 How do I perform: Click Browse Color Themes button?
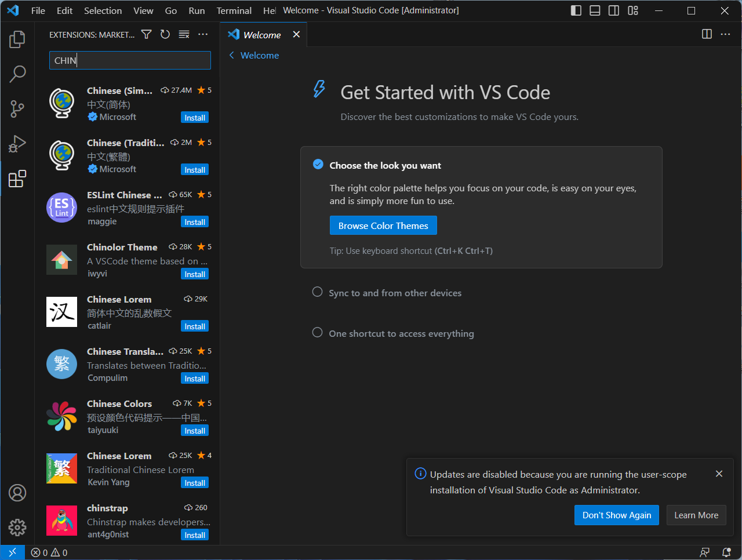(x=383, y=226)
